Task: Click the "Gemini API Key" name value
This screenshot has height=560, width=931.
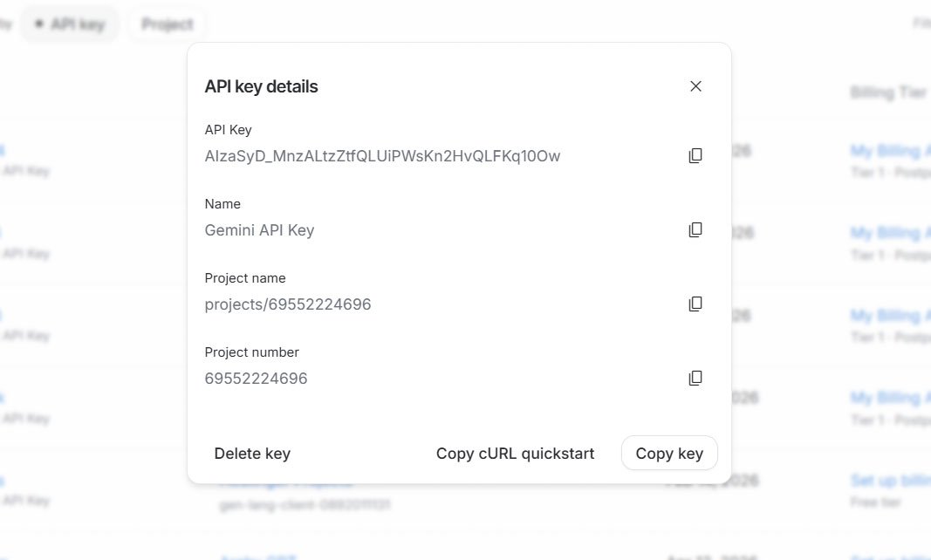Action: [x=259, y=230]
